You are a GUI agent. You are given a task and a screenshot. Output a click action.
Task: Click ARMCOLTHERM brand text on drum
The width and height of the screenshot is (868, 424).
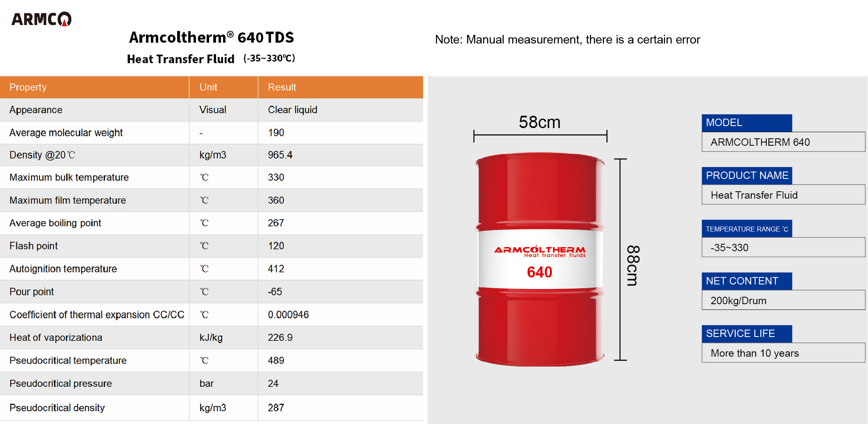pos(540,250)
